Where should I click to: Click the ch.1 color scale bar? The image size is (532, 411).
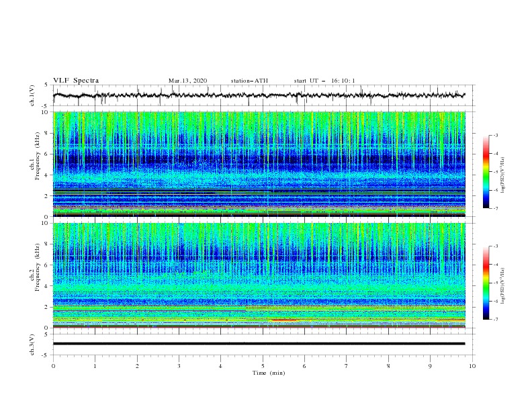pyautogui.click(x=486, y=172)
